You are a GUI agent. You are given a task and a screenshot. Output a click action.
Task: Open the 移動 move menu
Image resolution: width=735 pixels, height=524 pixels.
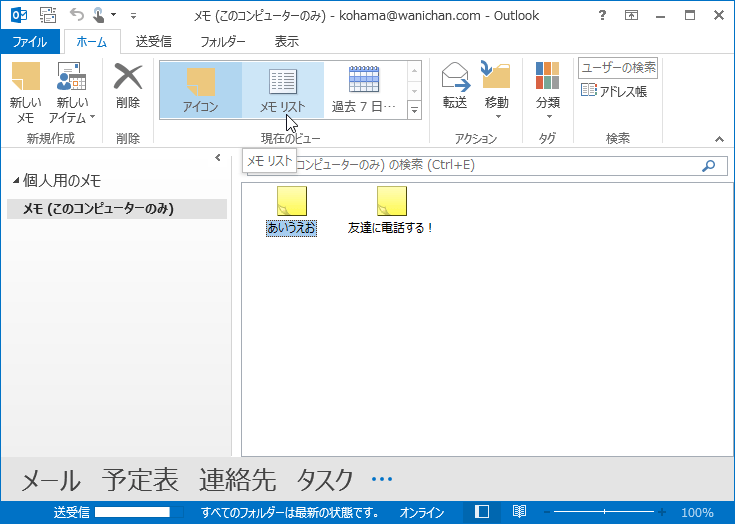click(x=496, y=90)
